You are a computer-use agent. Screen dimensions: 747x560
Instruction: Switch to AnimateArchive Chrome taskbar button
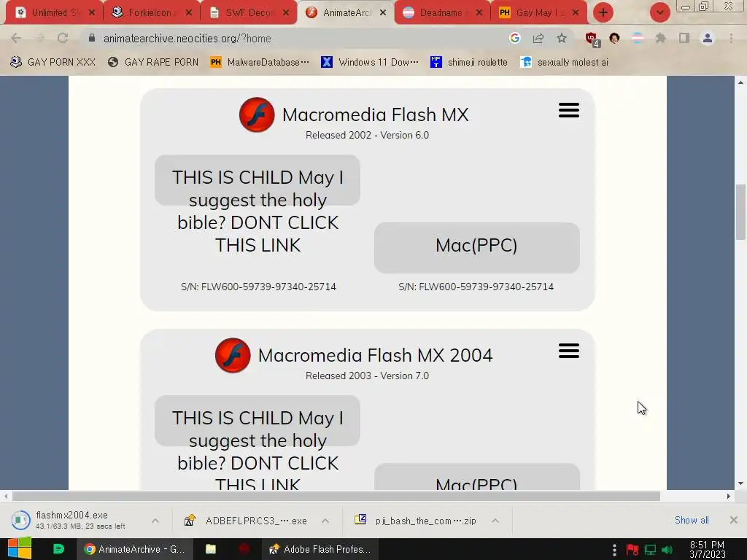click(x=135, y=549)
